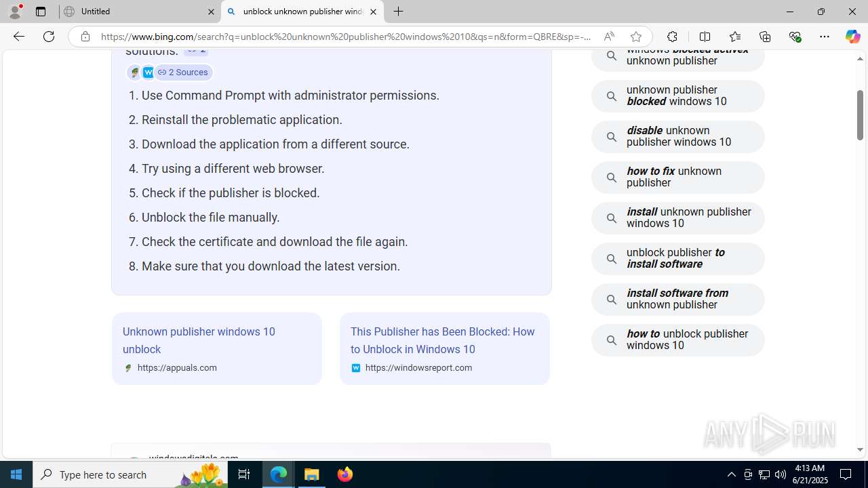
Task: Search how to fix unknown publisher
Action: (677, 178)
